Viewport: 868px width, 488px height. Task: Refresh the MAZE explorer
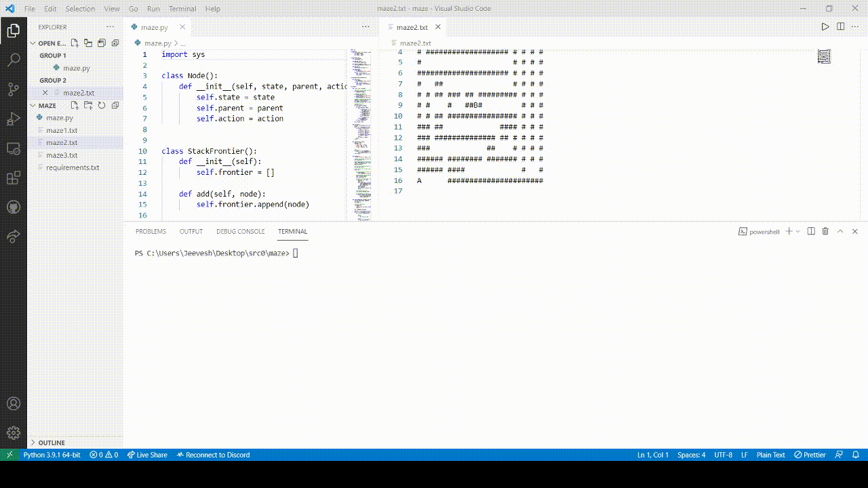pos(102,105)
